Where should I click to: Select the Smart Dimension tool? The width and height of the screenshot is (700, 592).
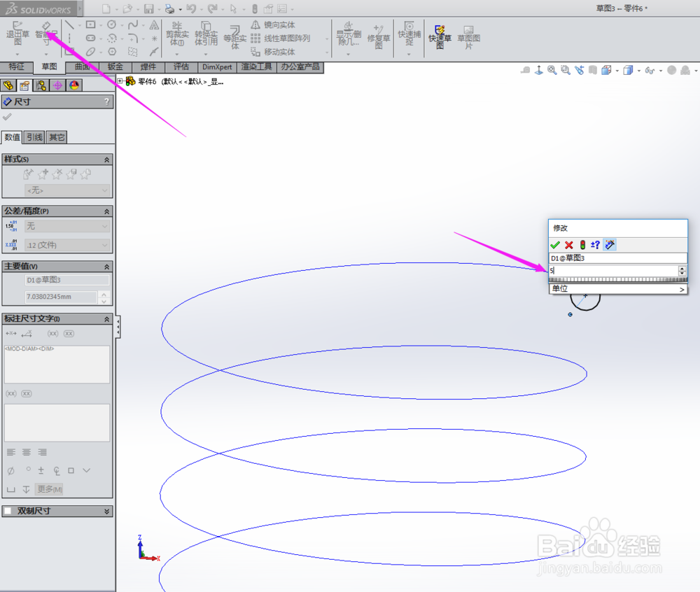[x=45, y=31]
